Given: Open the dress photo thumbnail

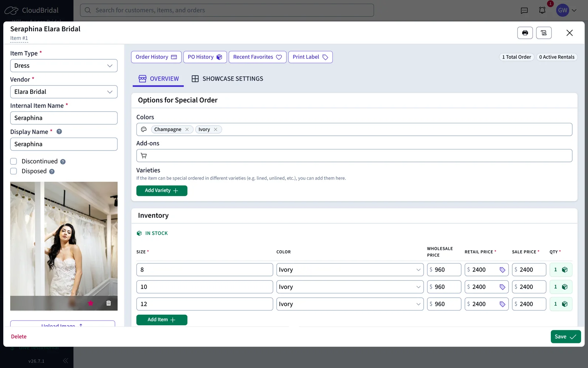Looking at the screenshot, I should 64,246.
